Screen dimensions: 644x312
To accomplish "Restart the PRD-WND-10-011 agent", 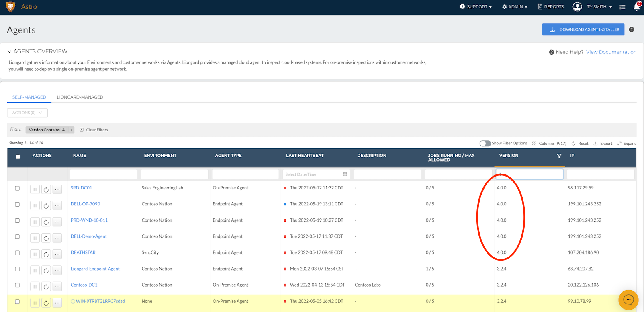I will point(46,222).
